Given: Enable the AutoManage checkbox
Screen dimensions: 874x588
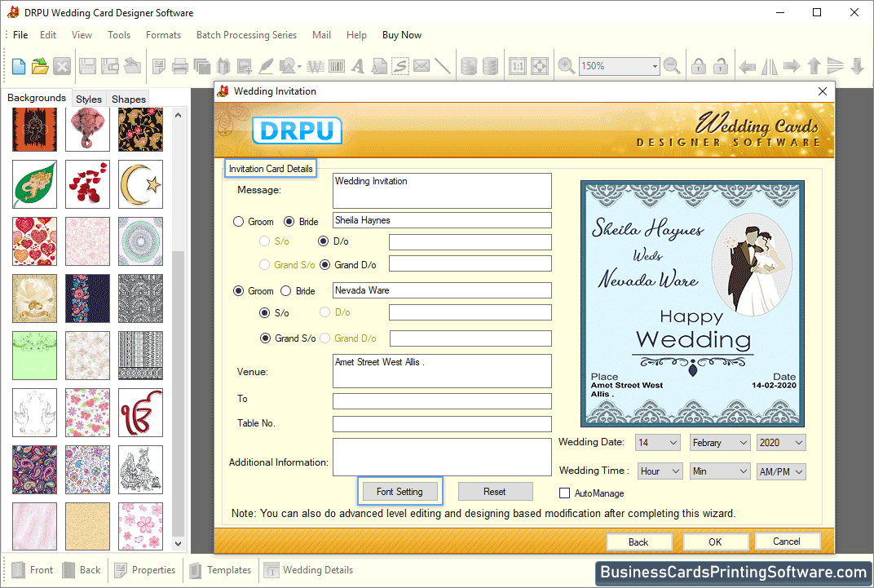Looking at the screenshot, I should tap(565, 493).
